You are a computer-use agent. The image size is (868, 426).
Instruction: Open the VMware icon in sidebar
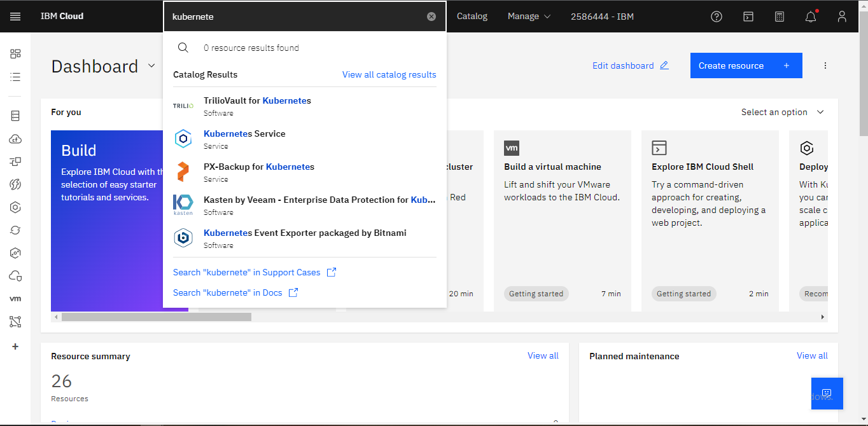coord(15,299)
